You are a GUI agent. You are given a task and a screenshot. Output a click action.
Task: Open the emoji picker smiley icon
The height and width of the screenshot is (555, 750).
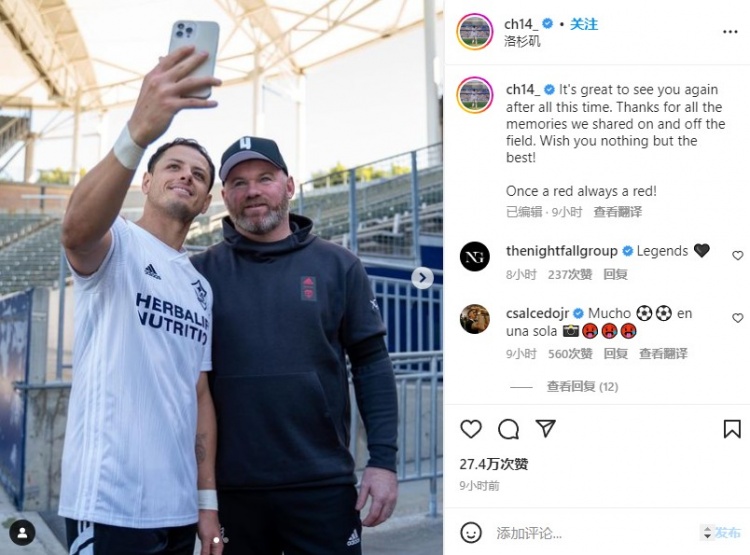pyautogui.click(x=471, y=532)
